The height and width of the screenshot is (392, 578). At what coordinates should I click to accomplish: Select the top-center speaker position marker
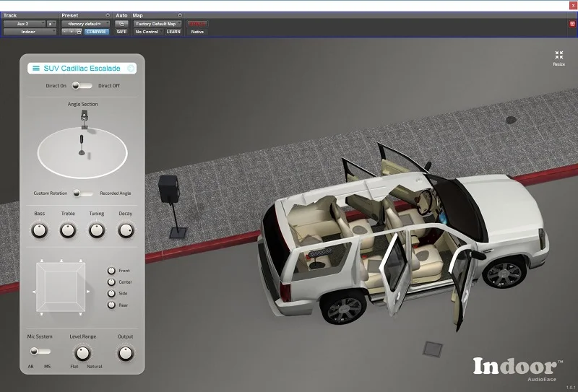(x=61, y=261)
